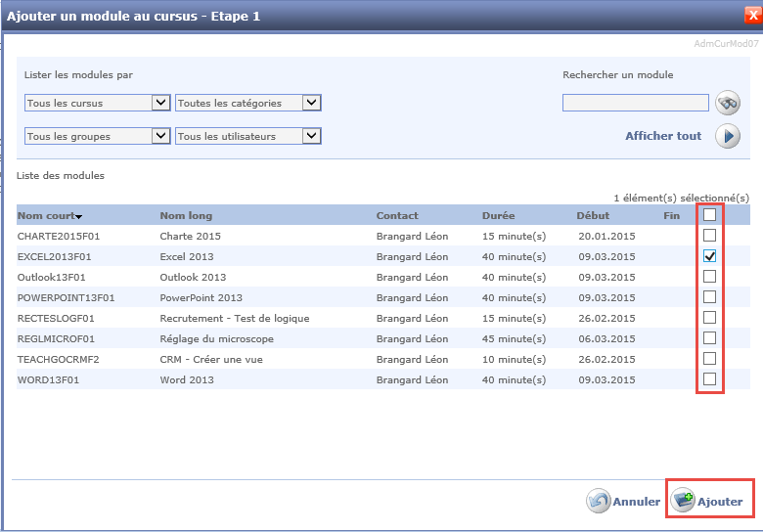Select the Outlook13F01 checkbox
This screenshot has width=763, height=532.
click(x=710, y=277)
